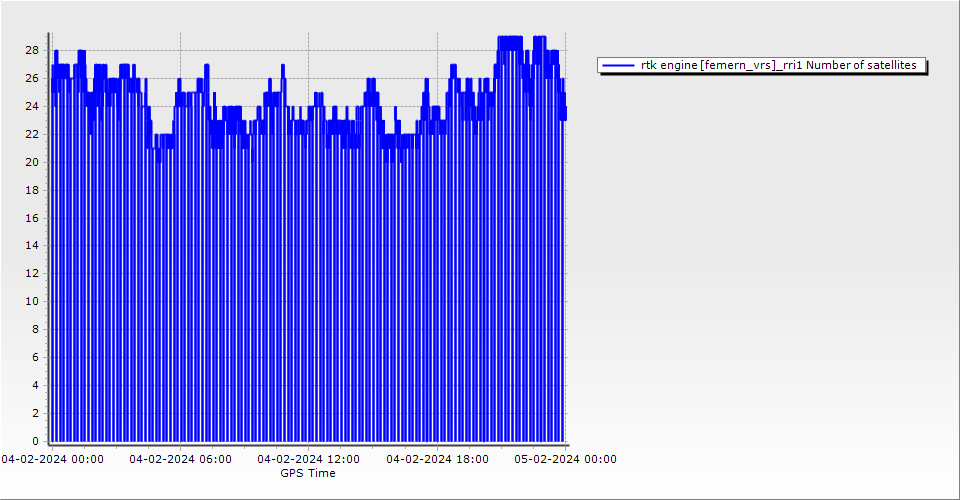
Task: Select the '04-02-2024 12:00' x-axis label
Action: [x=308, y=459]
